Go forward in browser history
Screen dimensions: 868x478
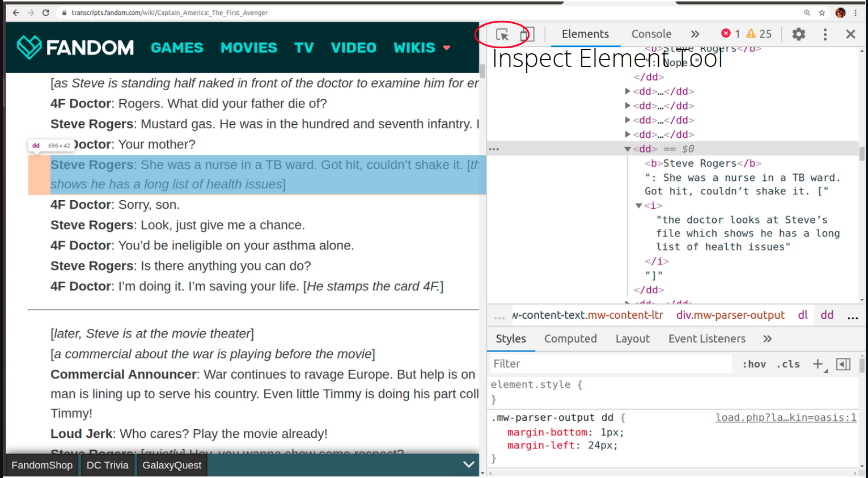coord(31,12)
